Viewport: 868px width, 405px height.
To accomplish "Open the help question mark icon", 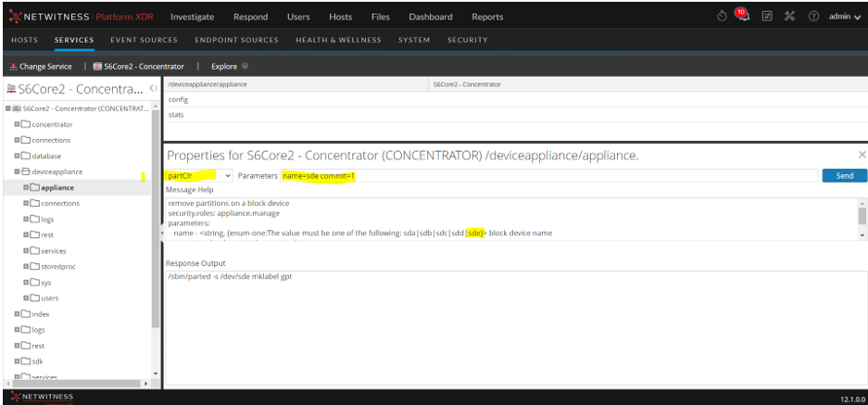I will [813, 17].
